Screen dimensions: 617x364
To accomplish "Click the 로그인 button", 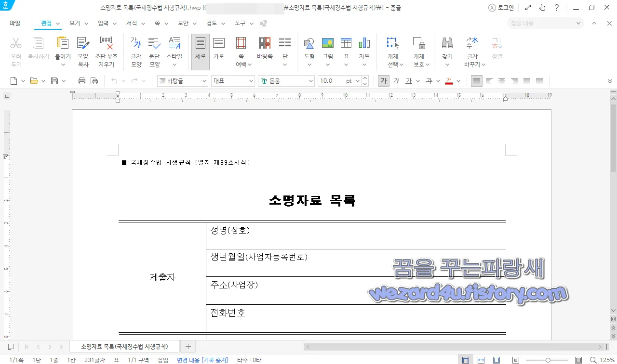I will [x=501, y=8].
